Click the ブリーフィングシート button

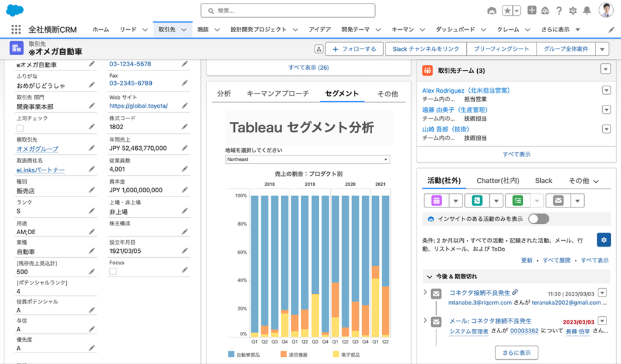click(x=501, y=49)
